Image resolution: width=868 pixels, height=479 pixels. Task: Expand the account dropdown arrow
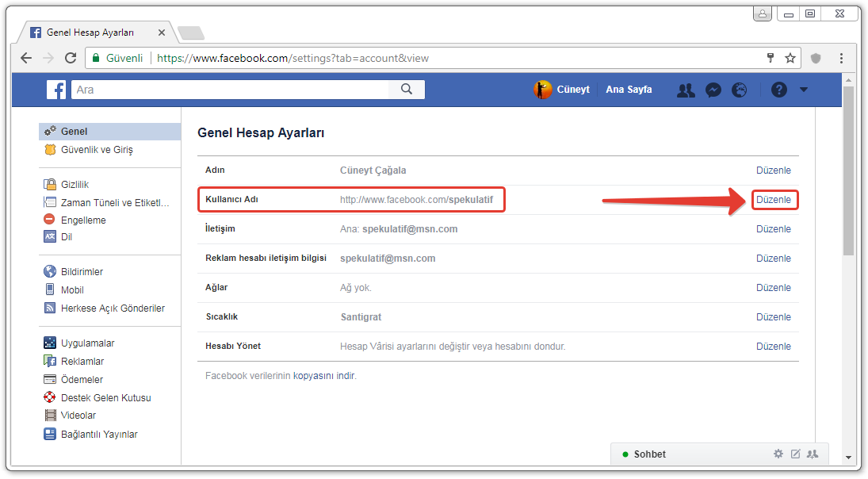pos(804,90)
